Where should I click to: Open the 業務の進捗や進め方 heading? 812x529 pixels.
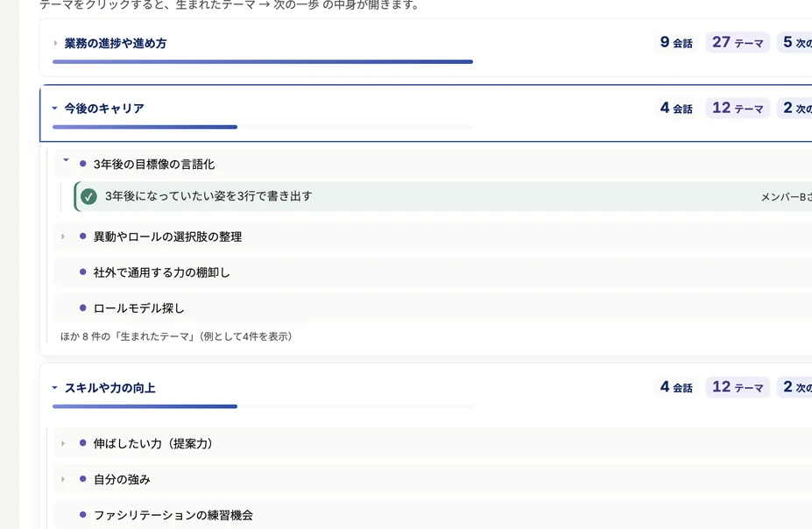pos(115,44)
